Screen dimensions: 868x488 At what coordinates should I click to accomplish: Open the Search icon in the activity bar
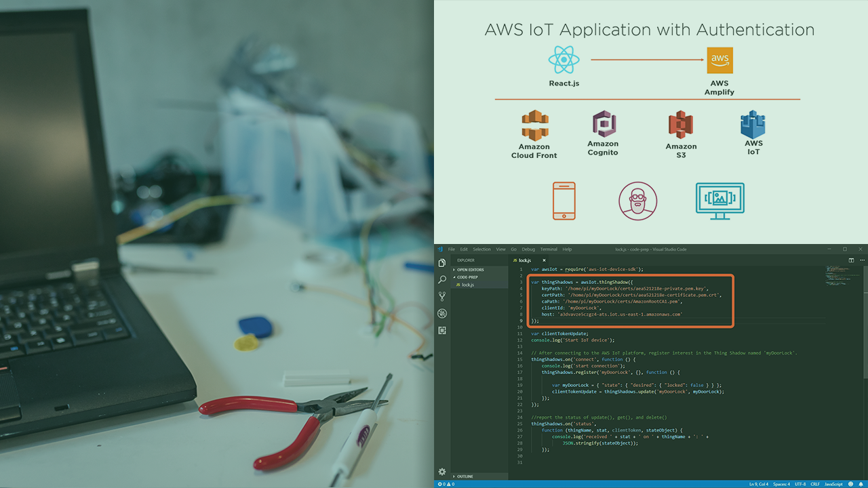[442, 279]
